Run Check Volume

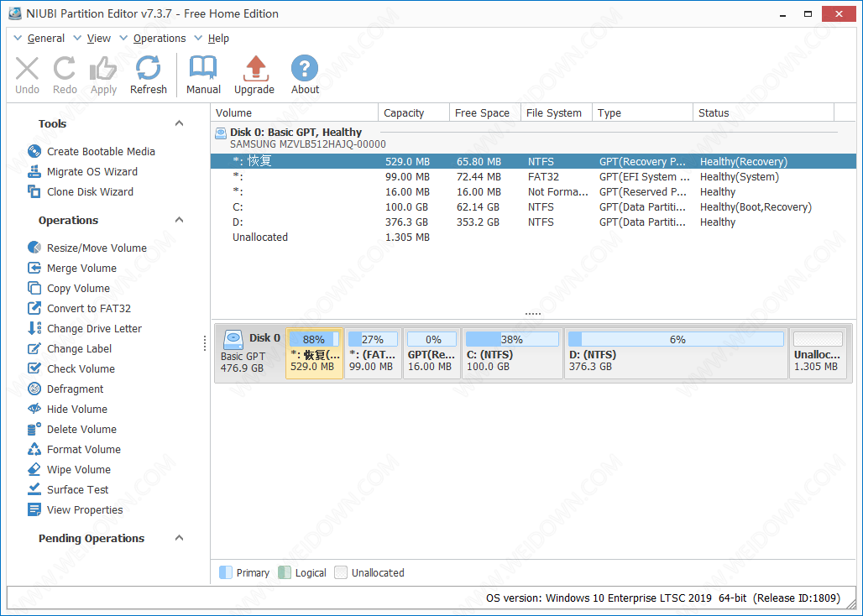pos(71,369)
